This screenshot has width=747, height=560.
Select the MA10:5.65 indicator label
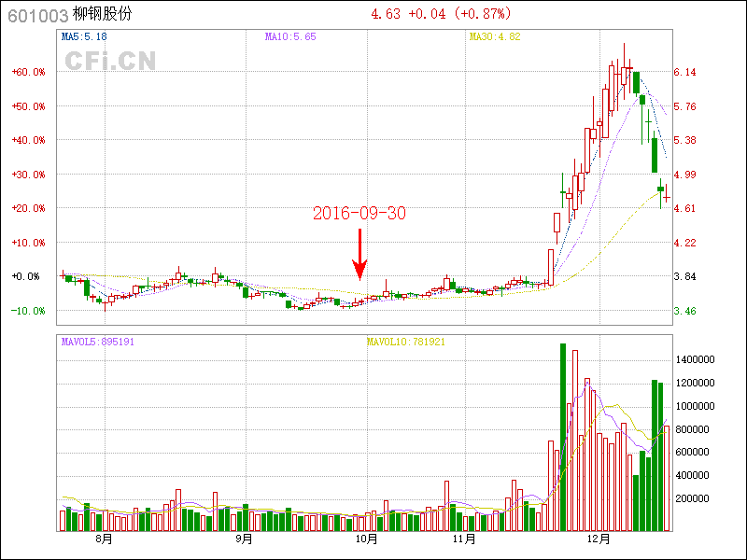[x=289, y=37]
